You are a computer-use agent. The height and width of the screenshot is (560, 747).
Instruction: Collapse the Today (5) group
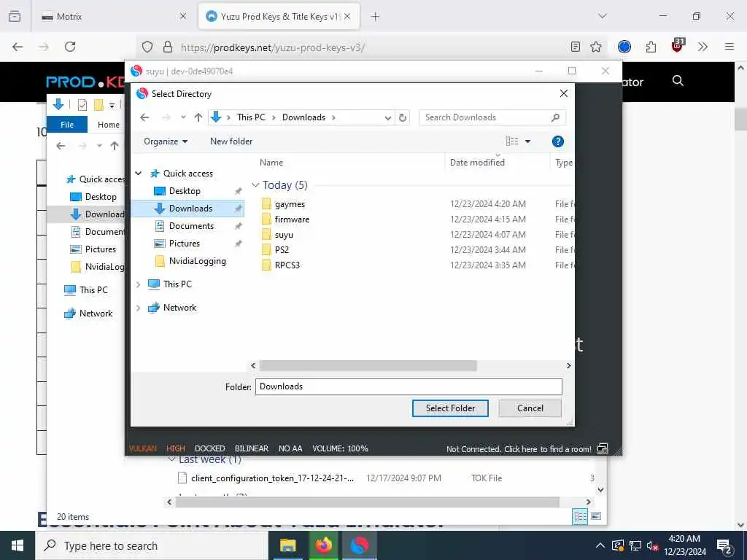255,184
